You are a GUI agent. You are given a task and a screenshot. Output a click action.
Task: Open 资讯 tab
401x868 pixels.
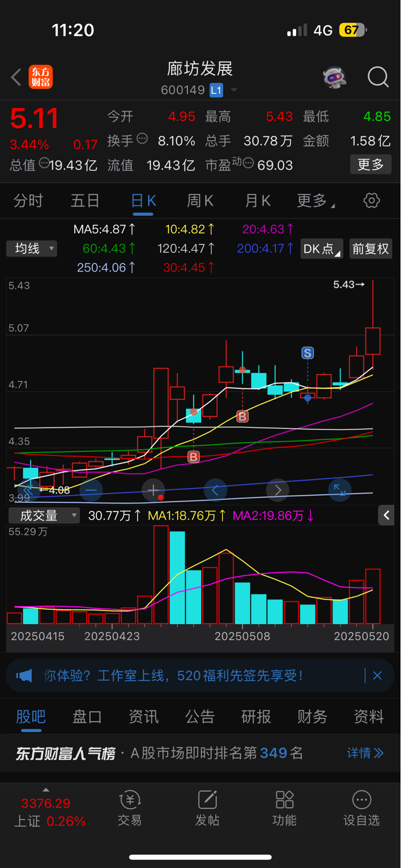pyautogui.click(x=143, y=717)
